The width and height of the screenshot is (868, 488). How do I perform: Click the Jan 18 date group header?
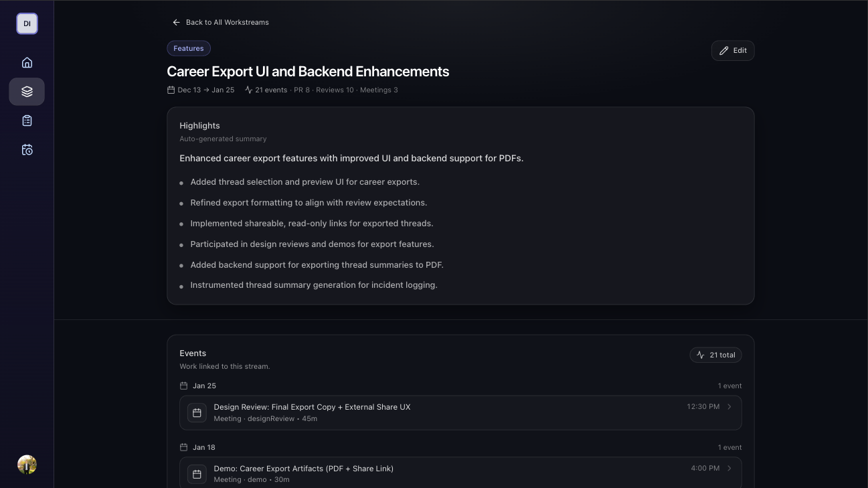coord(204,447)
